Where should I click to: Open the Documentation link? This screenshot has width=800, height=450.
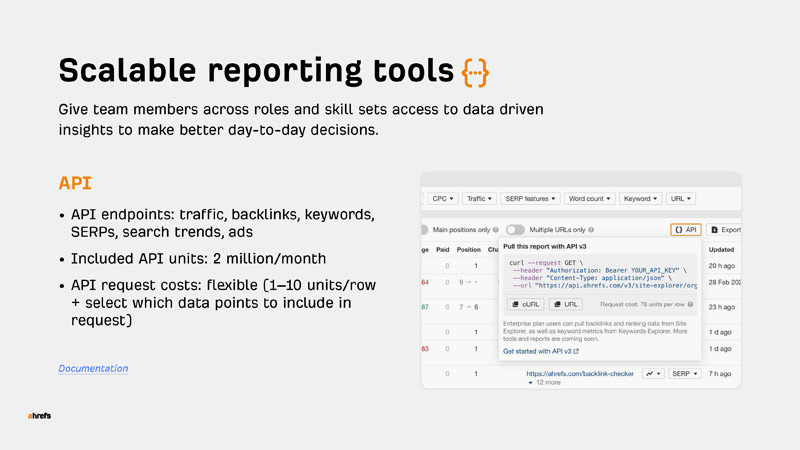93,368
